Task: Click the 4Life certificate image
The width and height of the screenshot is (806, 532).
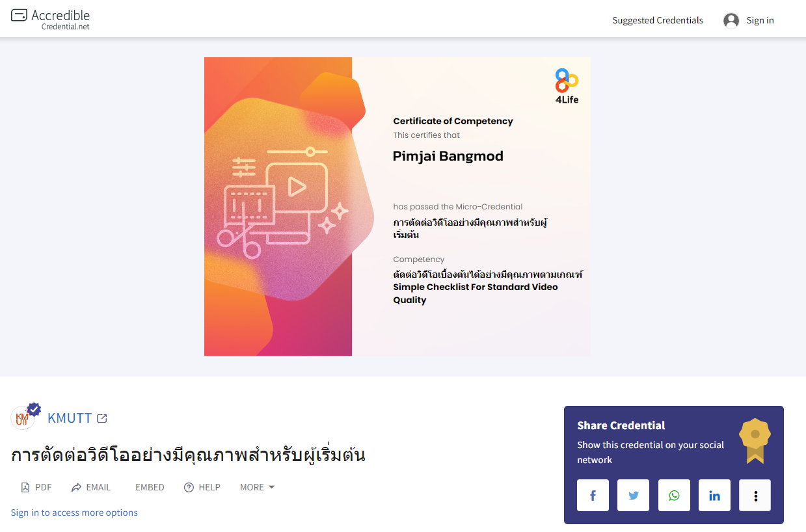Action: 397,206
